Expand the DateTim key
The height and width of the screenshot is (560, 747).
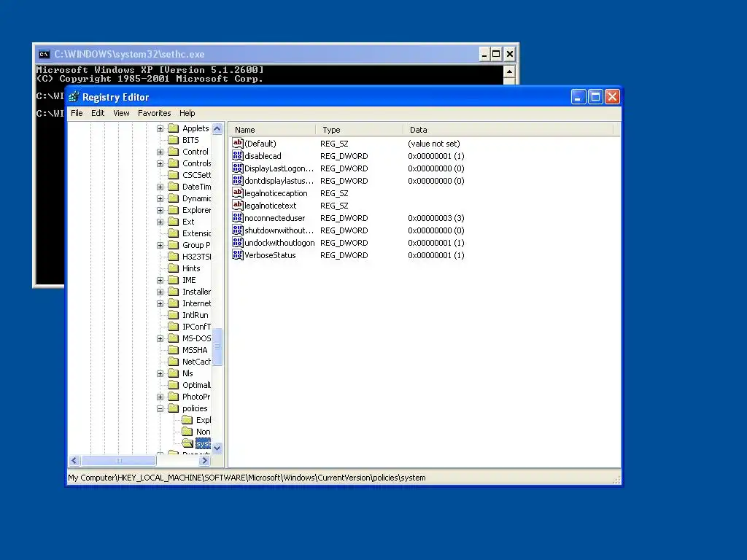click(x=160, y=187)
